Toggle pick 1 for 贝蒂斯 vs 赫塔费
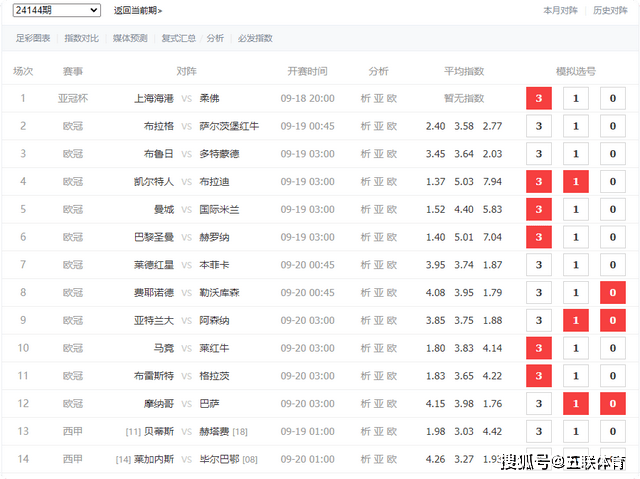The image size is (640, 479). point(576,431)
